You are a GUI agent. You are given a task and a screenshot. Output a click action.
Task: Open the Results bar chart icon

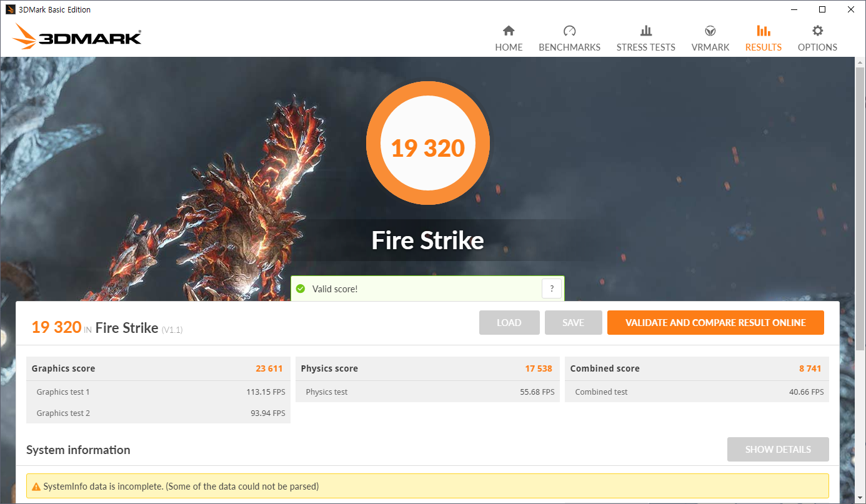pyautogui.click(x=764, y=31)
